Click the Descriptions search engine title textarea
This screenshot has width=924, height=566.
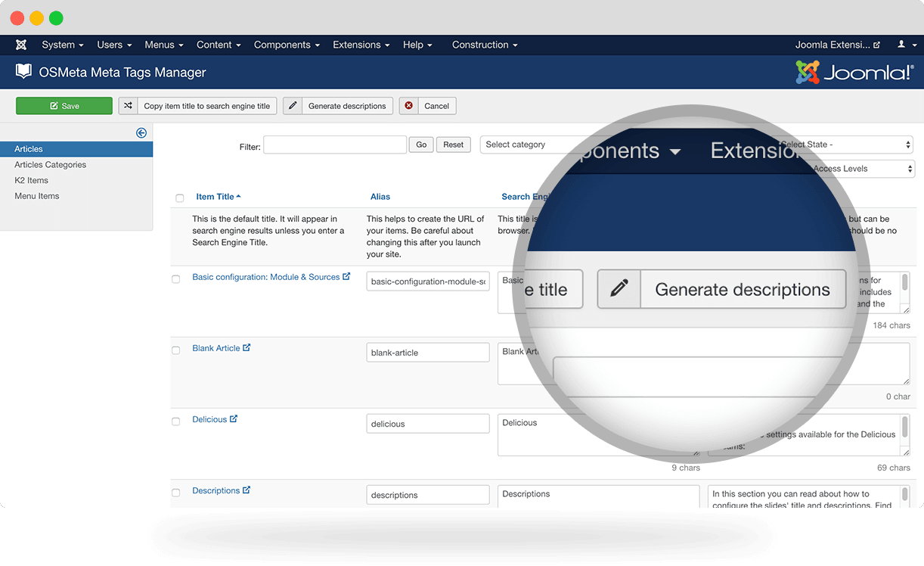coord(599,496)
